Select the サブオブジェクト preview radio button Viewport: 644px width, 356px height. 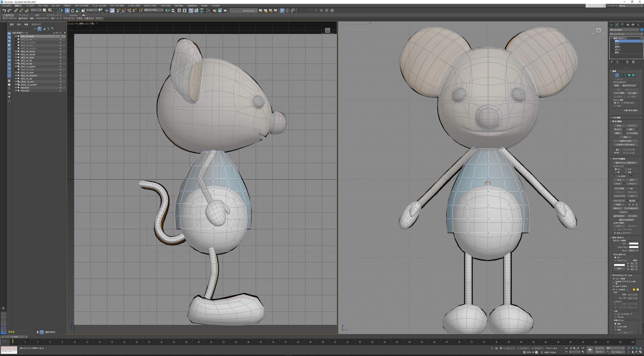(622, 103)
